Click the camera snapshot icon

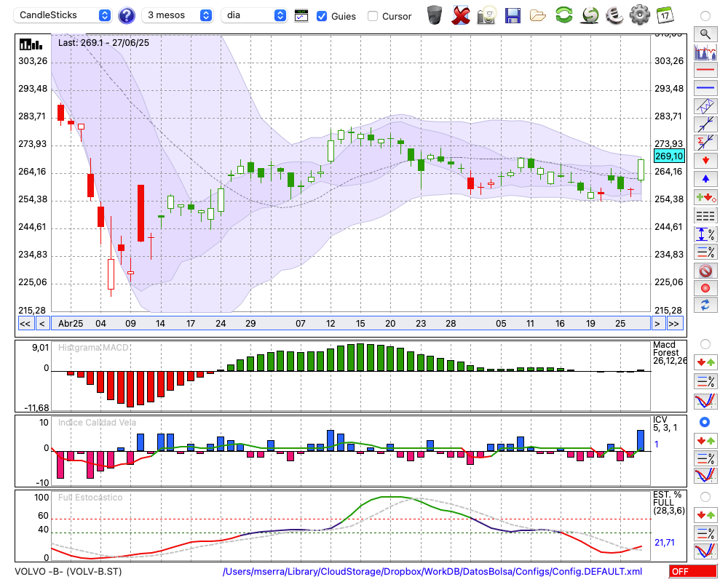(486, 15)
